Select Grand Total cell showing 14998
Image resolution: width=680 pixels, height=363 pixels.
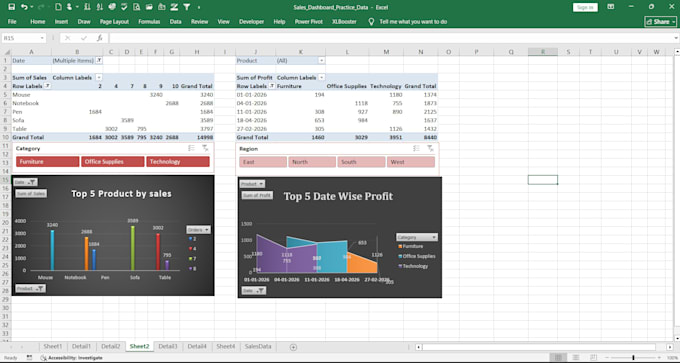click(x=197, y=137)
